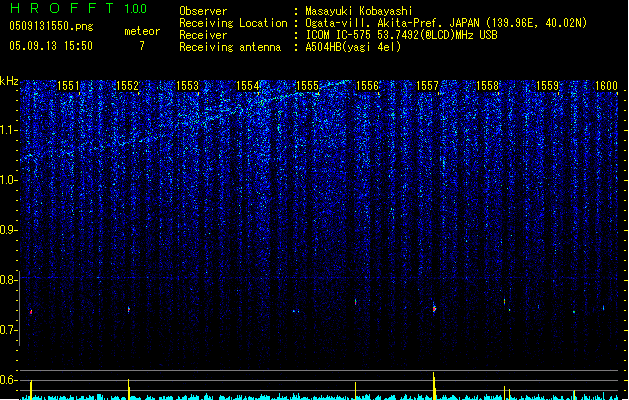629x400 pixels.
Task: Click the strong meteor echo at 1557
Action: 434,308
